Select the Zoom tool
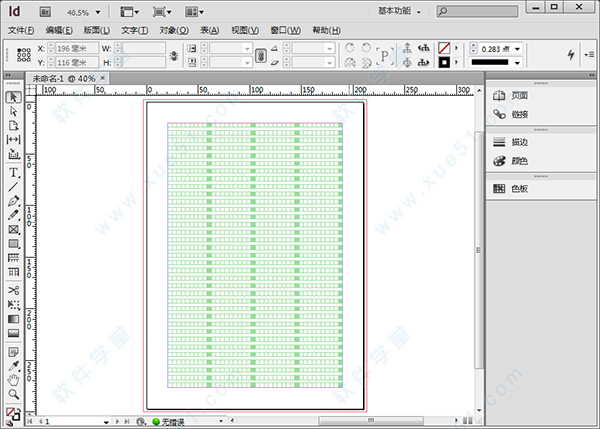Image resolution: width=600 pixels, height=429 pixels. coord(13,394)
